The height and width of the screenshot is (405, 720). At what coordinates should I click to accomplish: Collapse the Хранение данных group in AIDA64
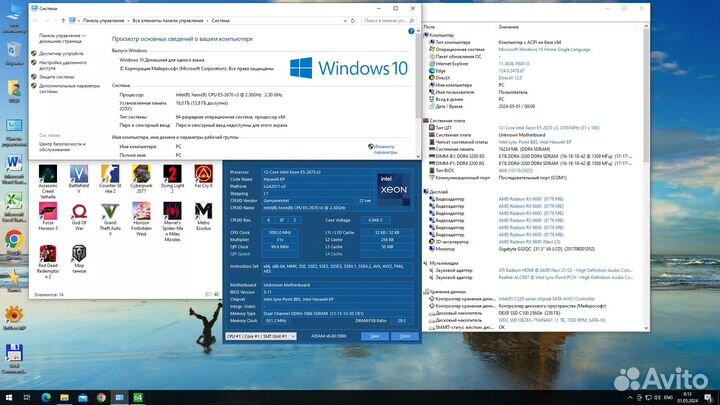tap(426, 292)
